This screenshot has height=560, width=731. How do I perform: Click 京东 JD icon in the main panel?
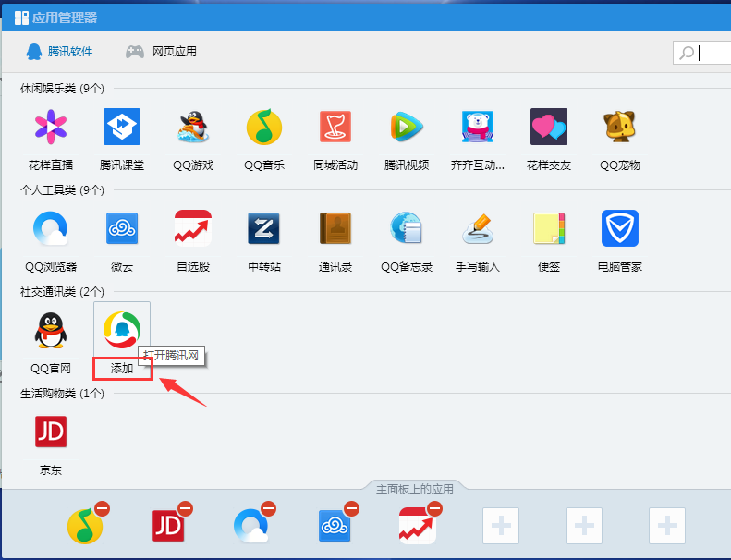[x=168, y=526]
